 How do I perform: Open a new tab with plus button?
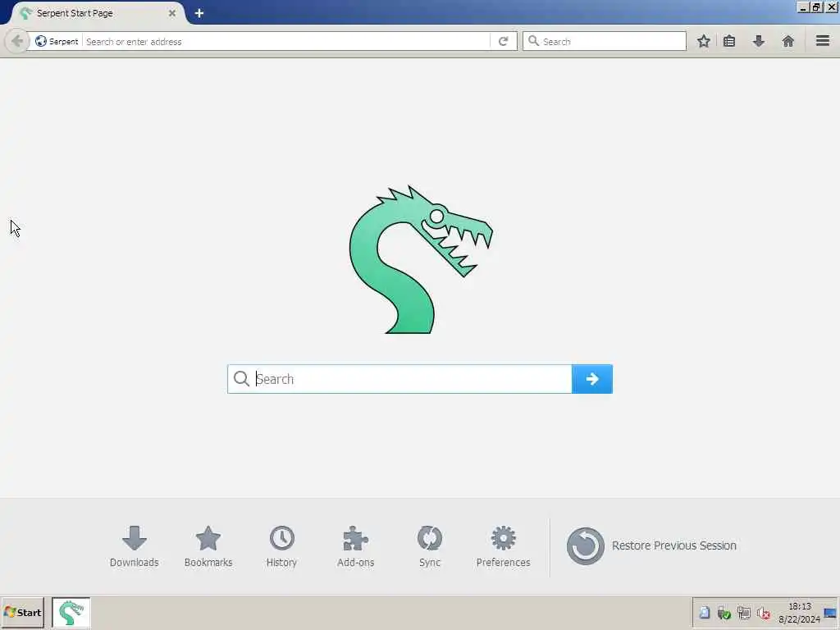point(199,13)
